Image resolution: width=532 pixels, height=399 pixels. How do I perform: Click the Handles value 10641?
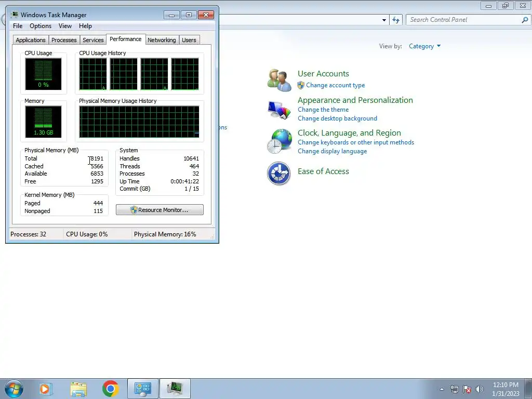coord(191,158)
